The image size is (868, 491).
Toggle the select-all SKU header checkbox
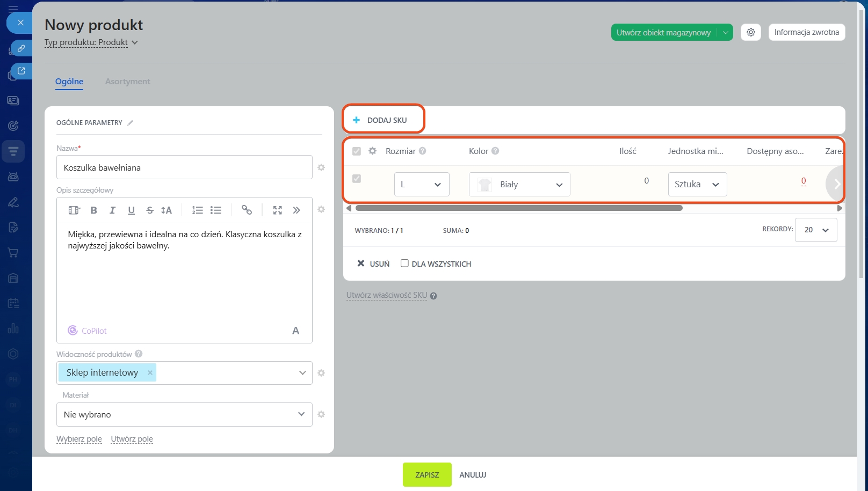(357, 151)
